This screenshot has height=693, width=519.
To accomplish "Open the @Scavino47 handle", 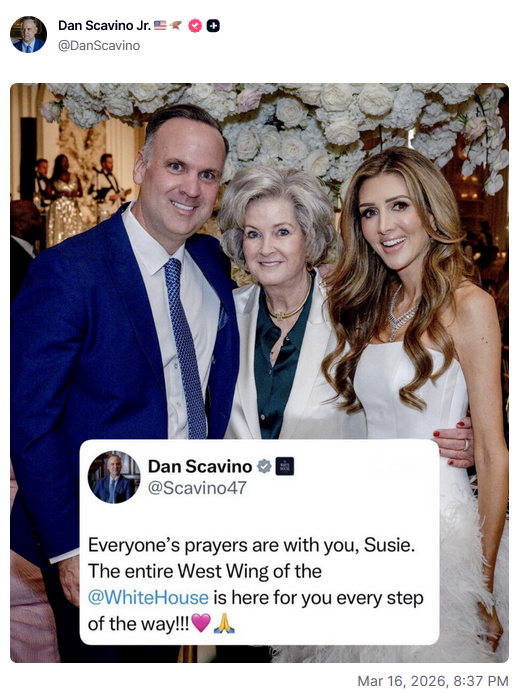I will click(x=197, y=488).
